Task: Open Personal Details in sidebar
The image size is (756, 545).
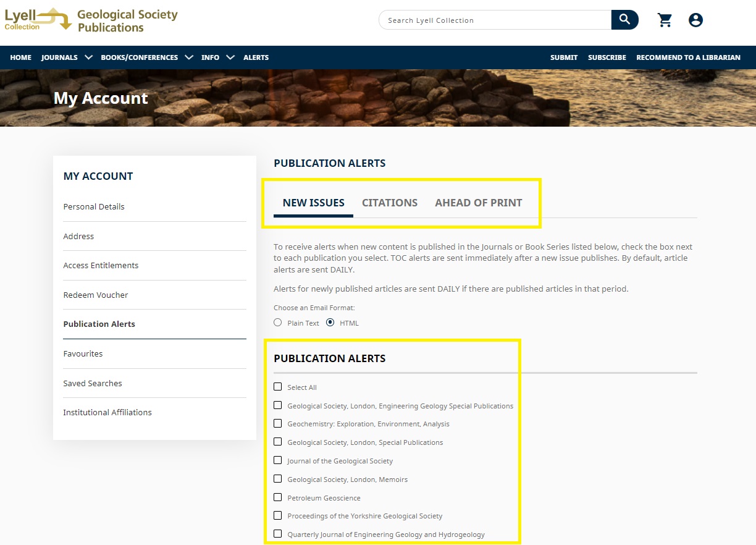Action: tap(94, 206)
